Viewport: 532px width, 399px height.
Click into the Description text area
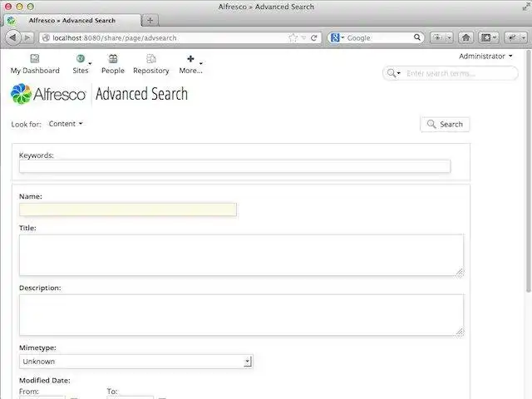[241, 315]
